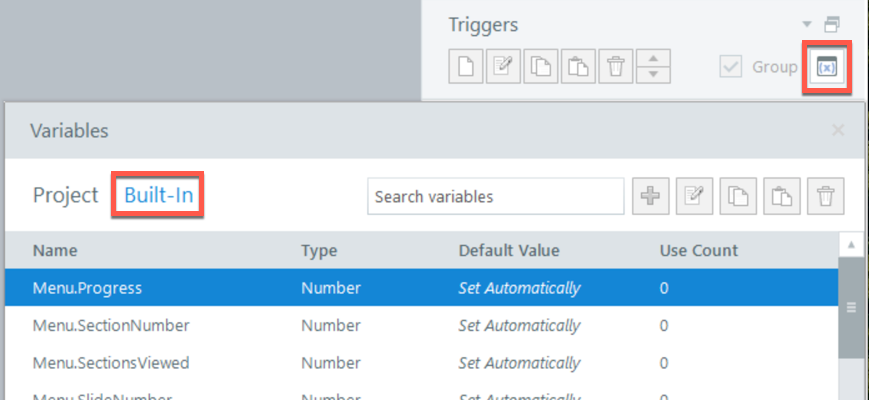Viewport: 869px width, 400px height.
Task: Toggle the Group checkbox in Triggers
Action: (x=731, y=67)
